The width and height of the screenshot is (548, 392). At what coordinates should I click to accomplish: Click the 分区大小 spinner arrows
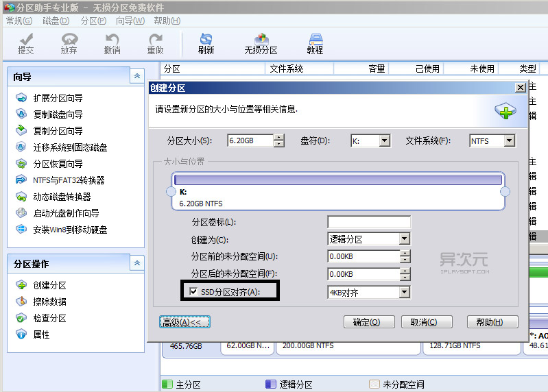279,140
